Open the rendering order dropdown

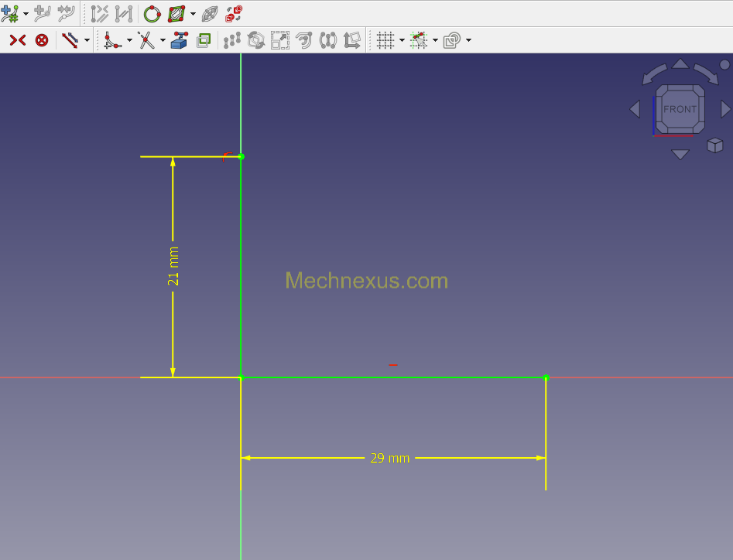coord(468,41)
